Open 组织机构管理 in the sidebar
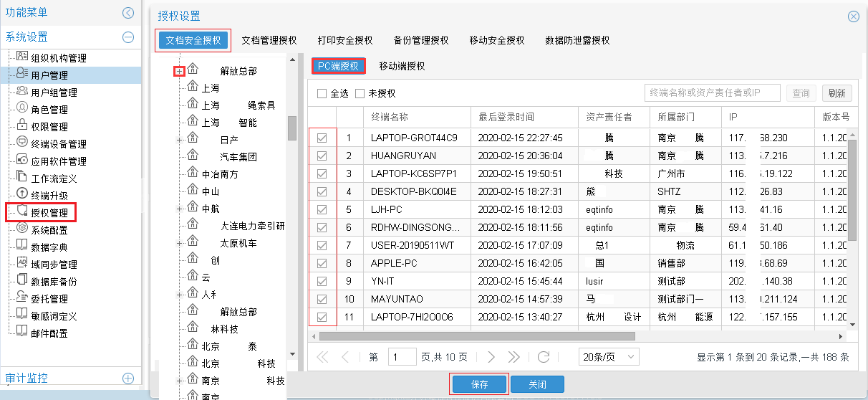The image size is (868, 400). click(58, 58)
